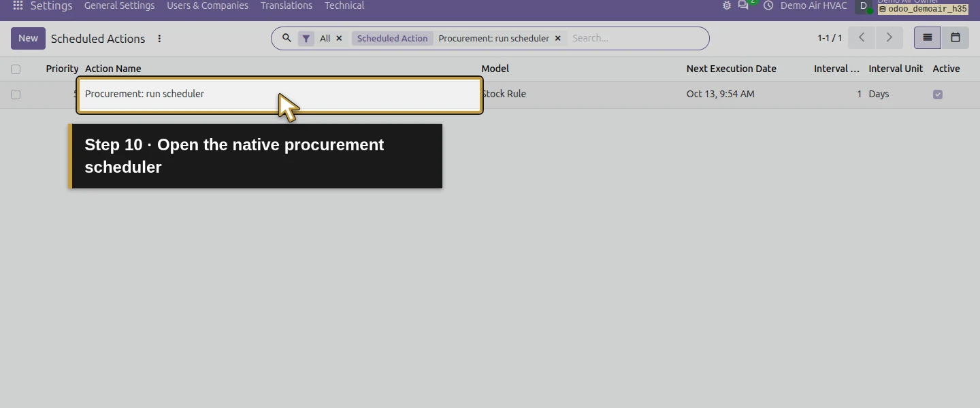The width and height of the screenshot is (980, 408).
Task: Open Translations menu
Action: point(287,5)
